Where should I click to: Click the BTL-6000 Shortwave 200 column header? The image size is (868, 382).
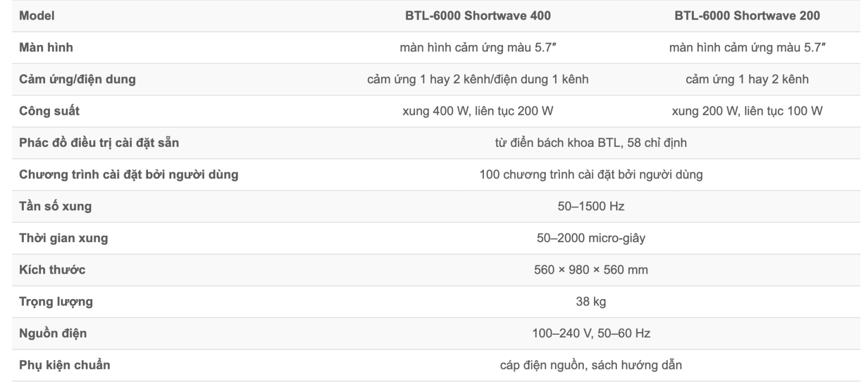(747, 16)
